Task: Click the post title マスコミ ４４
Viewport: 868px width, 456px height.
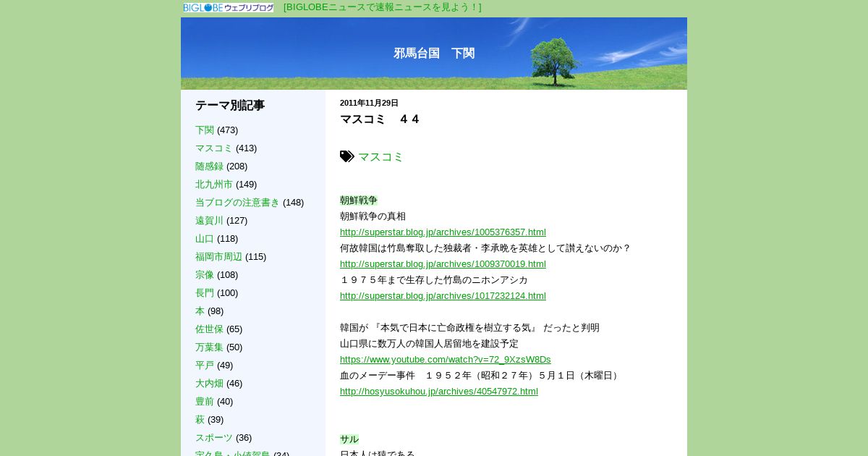Action: (380, 119)
